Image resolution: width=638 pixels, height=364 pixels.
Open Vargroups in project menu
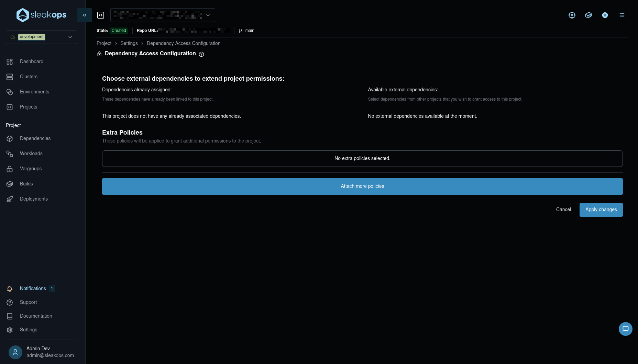(x=31, y=169)
